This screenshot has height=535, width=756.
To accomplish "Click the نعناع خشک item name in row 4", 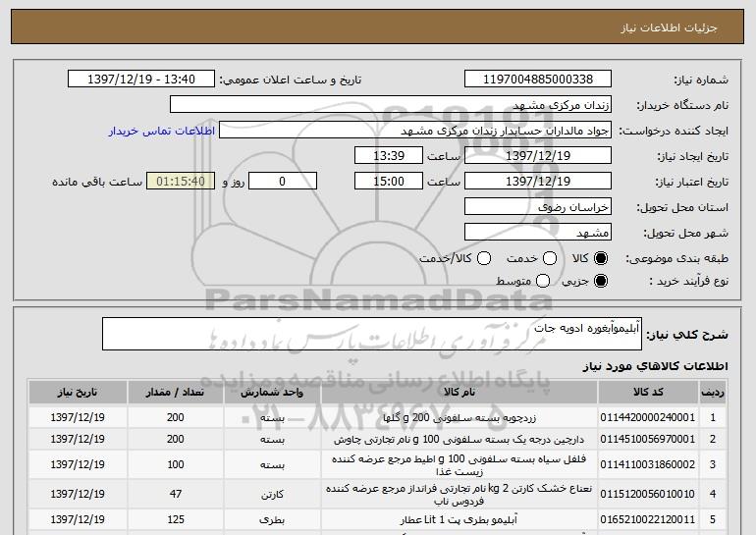I will tap(459, 494).
